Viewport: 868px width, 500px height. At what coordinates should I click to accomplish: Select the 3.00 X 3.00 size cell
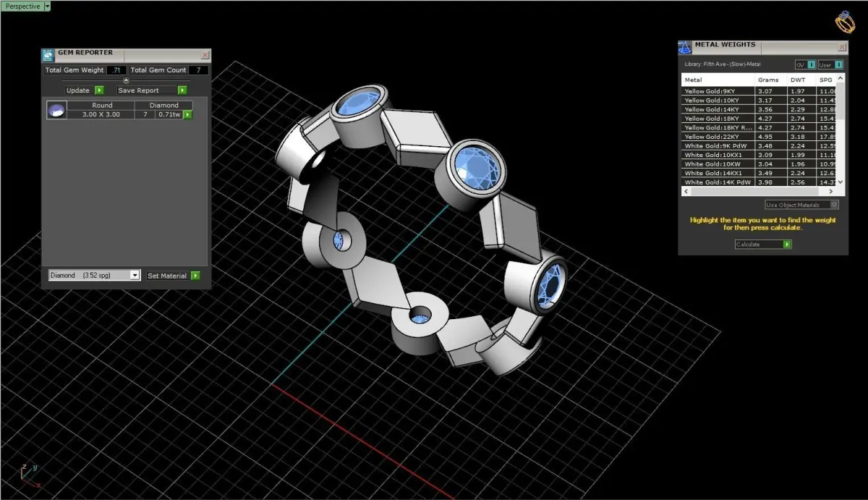[102, 114]
